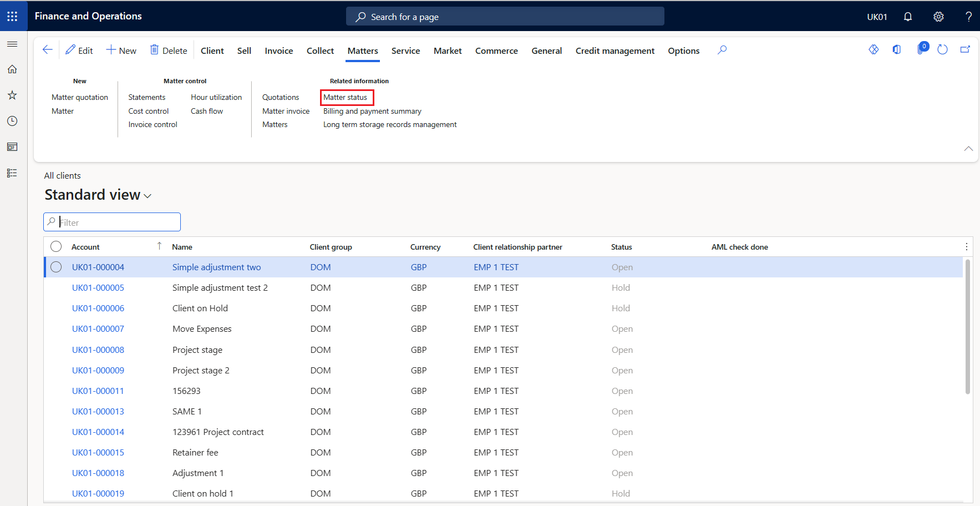Image resolution: width=980 pixels, height=506 pixels.
Task: Click in the Filter input field
Action: 112,222
